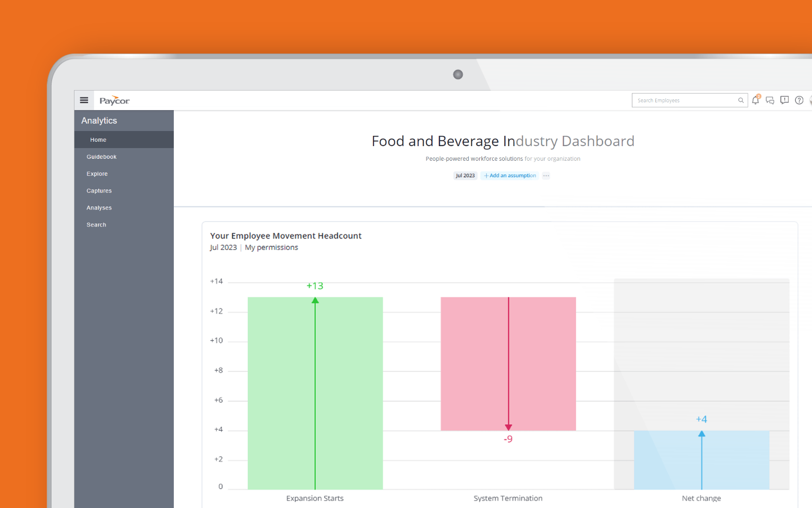Click Add an assumption

pos(510,176)
